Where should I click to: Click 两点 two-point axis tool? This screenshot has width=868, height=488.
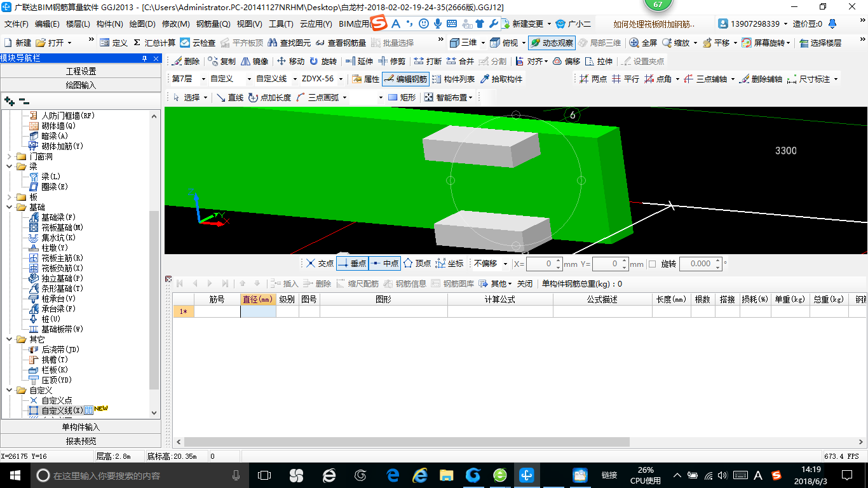pyautogui.click(x=592, y=79)
